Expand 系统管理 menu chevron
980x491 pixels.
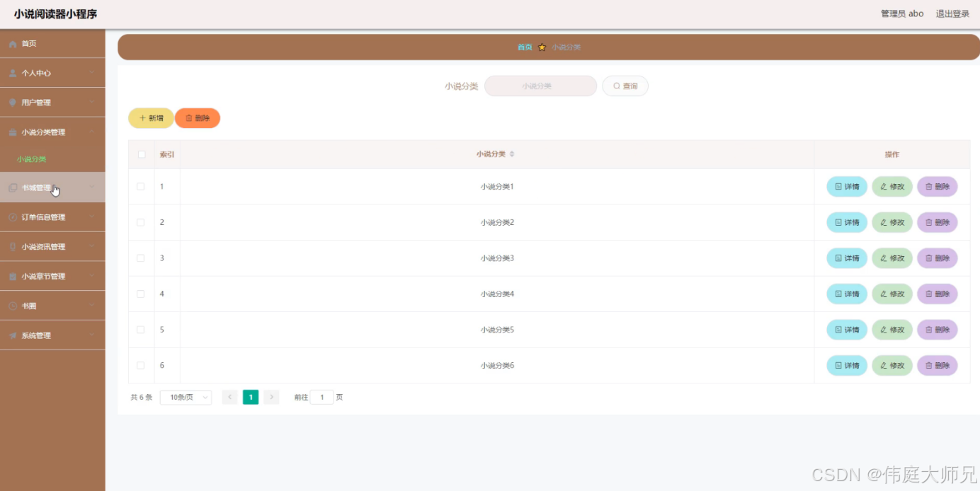click(x=92, y=336)
